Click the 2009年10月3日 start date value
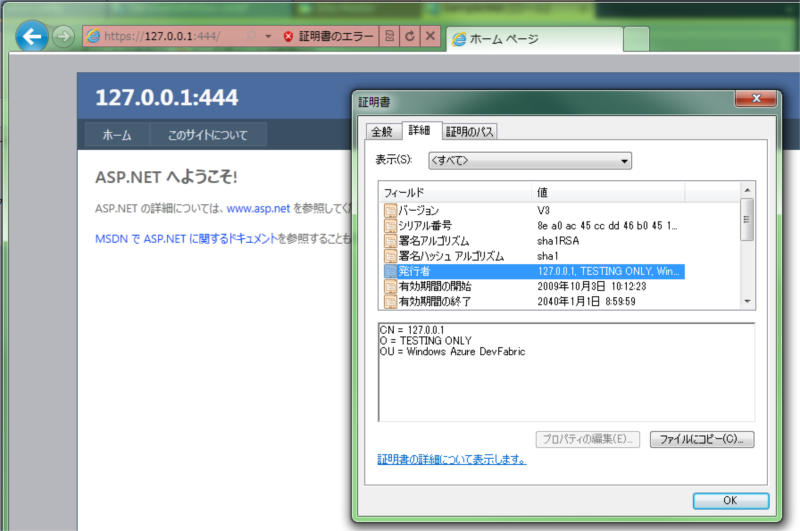Image resolution: width=800 pixels, height=531 pixels. tap(592, 287)
